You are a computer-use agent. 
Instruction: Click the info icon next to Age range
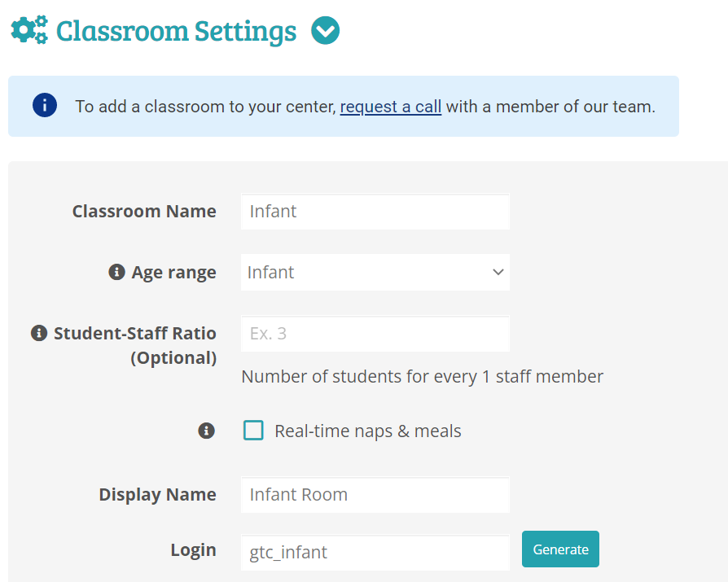[116, 272]
